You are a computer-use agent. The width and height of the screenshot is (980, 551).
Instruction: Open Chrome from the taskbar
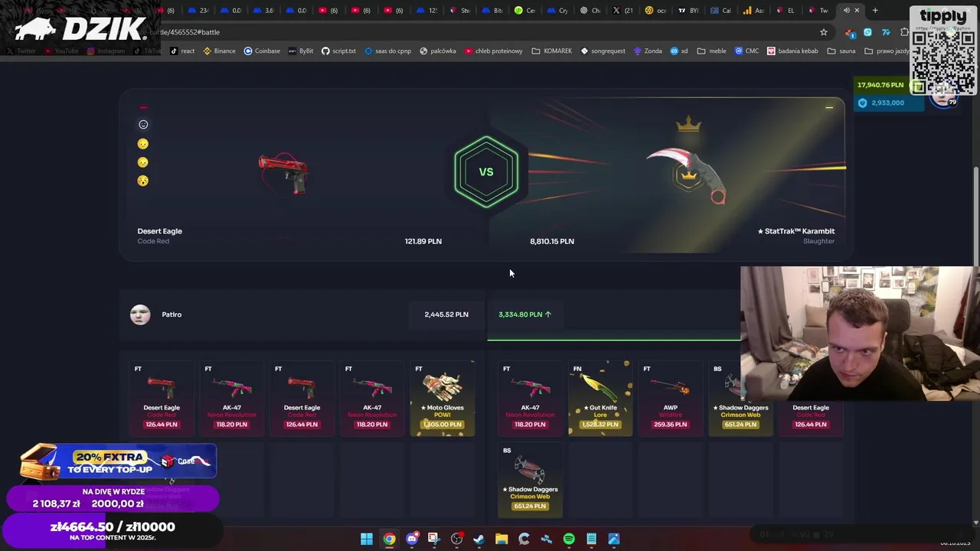pos(390,539)
